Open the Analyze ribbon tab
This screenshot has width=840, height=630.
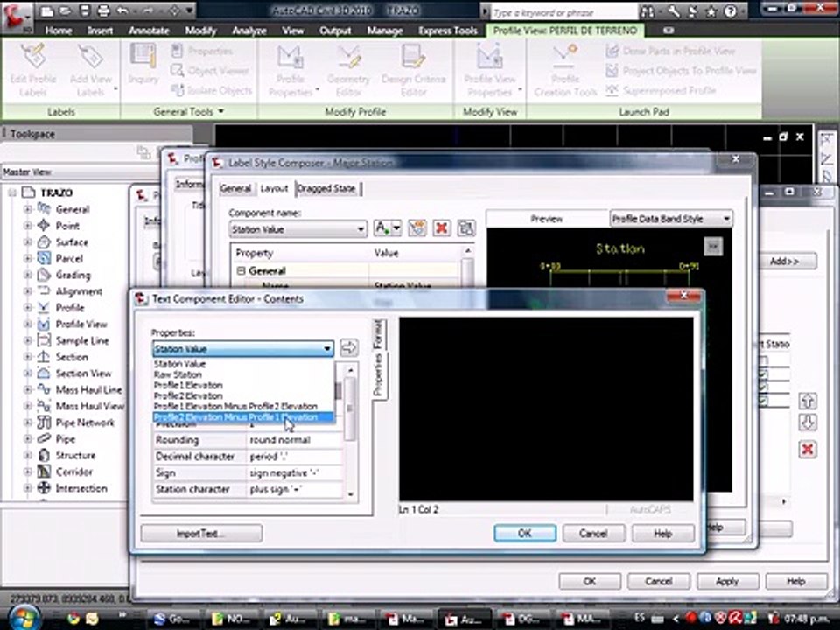click(x=249, y=31)
